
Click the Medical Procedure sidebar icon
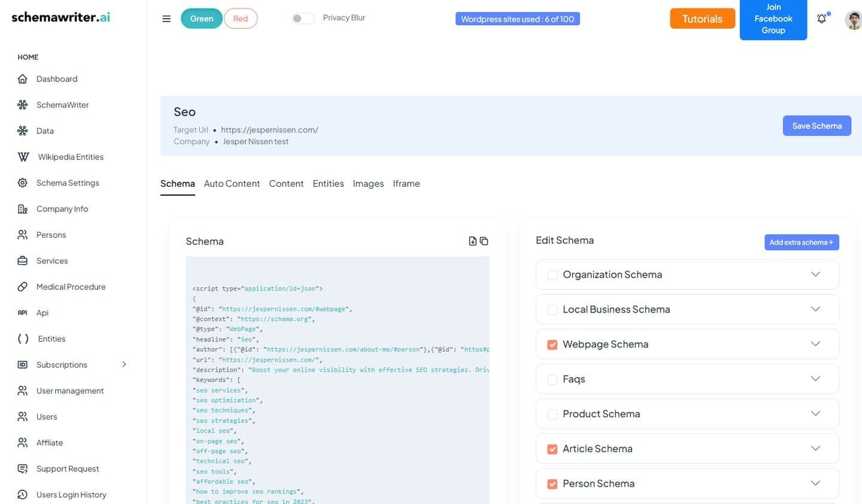pos(23,287)
